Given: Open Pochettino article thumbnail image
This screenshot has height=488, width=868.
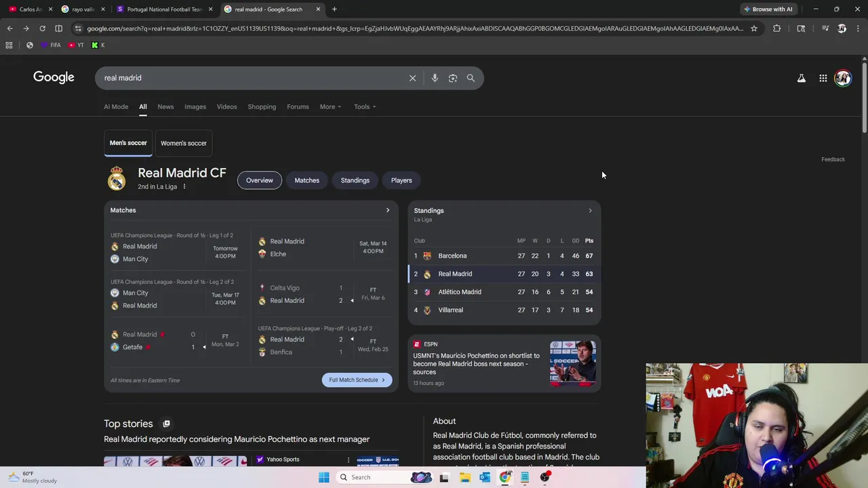Looking at the screenshot, I should point(573,364).
